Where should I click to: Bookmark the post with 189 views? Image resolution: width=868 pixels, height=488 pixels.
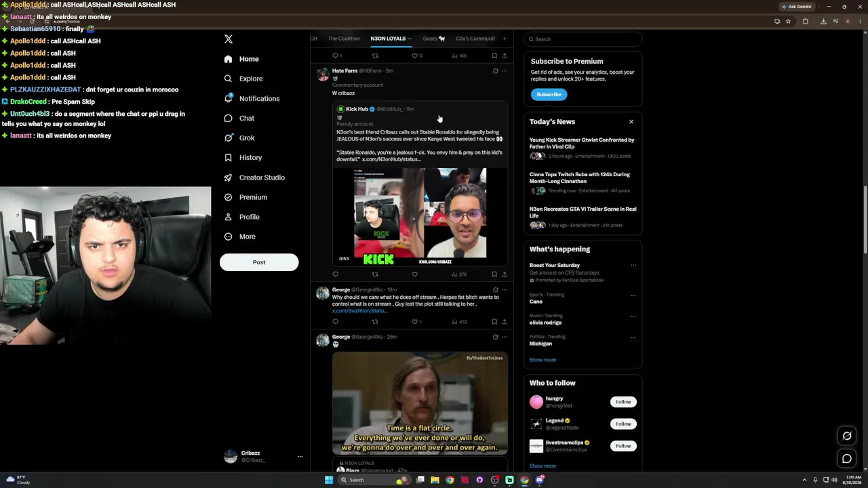494,56
